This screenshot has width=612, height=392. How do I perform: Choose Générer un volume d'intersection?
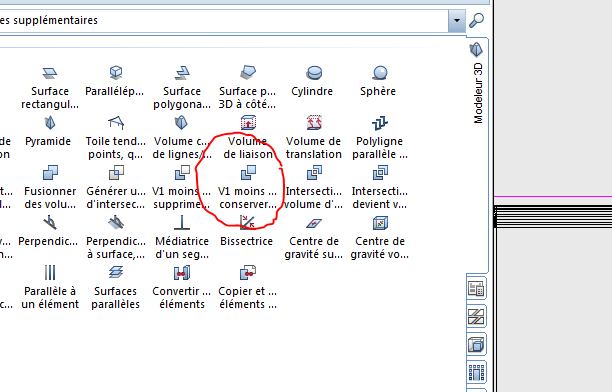(116, 187)
